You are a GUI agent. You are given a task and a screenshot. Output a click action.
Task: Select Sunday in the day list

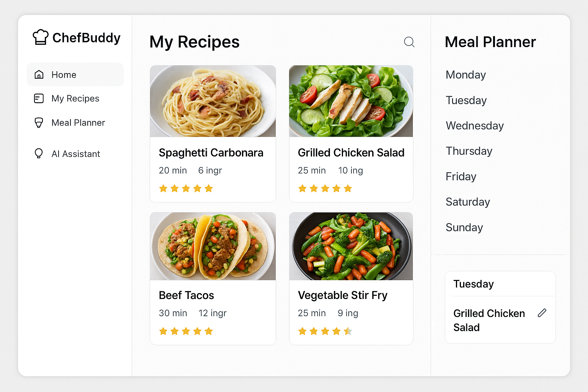tap(464, 227)
